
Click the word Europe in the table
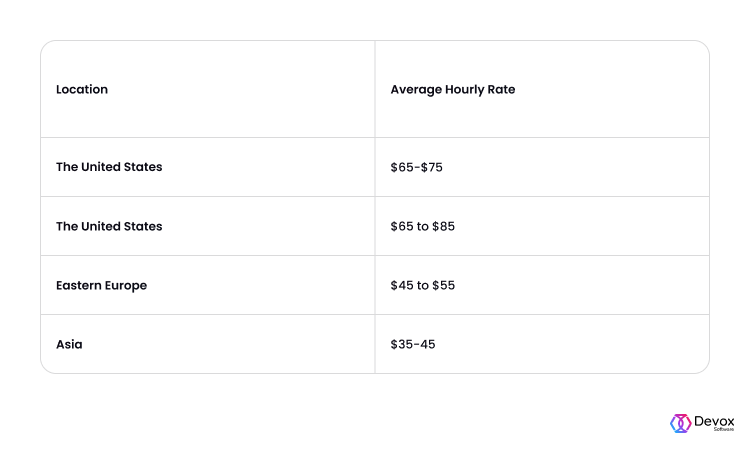click(x=126, y=286)
